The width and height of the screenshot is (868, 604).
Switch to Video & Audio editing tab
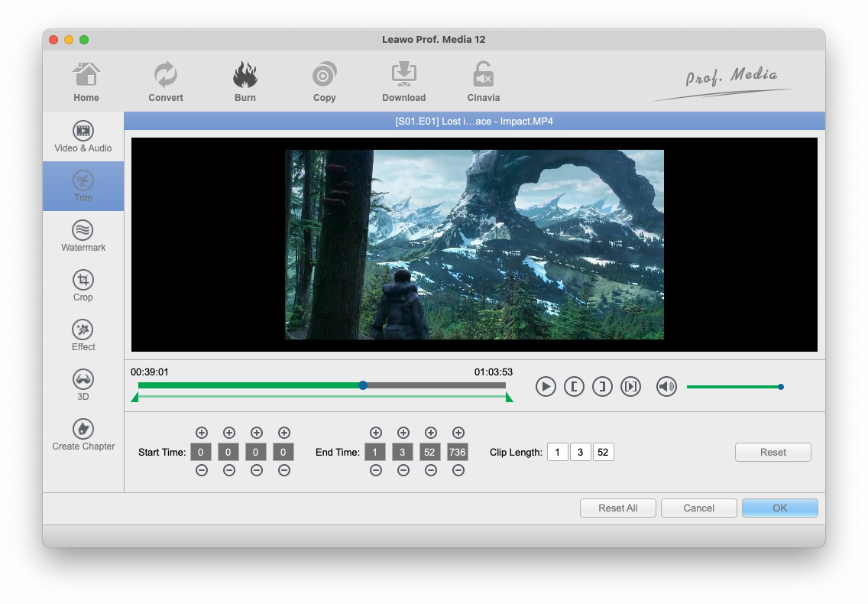pos(83,136)
